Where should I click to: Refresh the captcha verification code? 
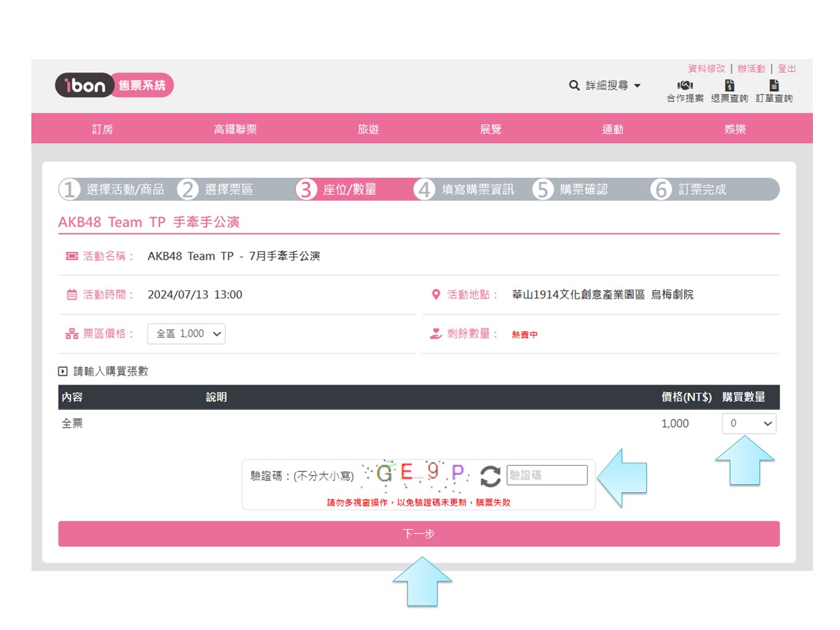(490, 476)
